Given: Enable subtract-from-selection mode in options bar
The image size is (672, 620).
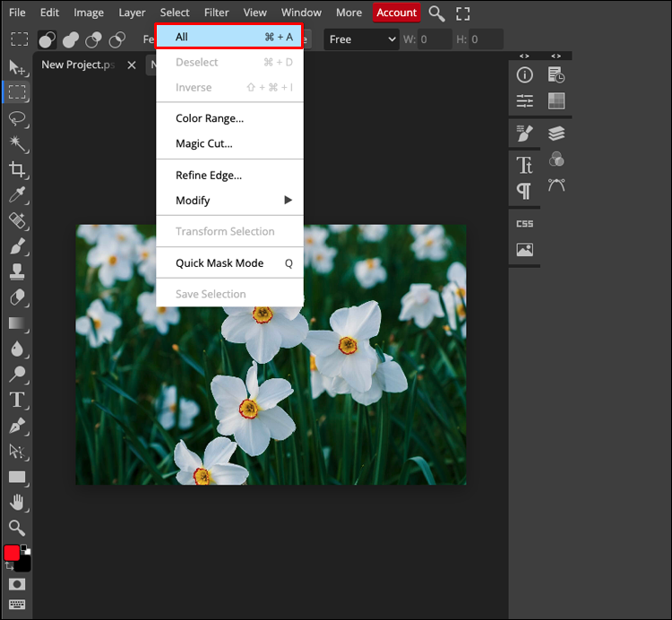Looking at the screenshot, I should coord(93,39).
